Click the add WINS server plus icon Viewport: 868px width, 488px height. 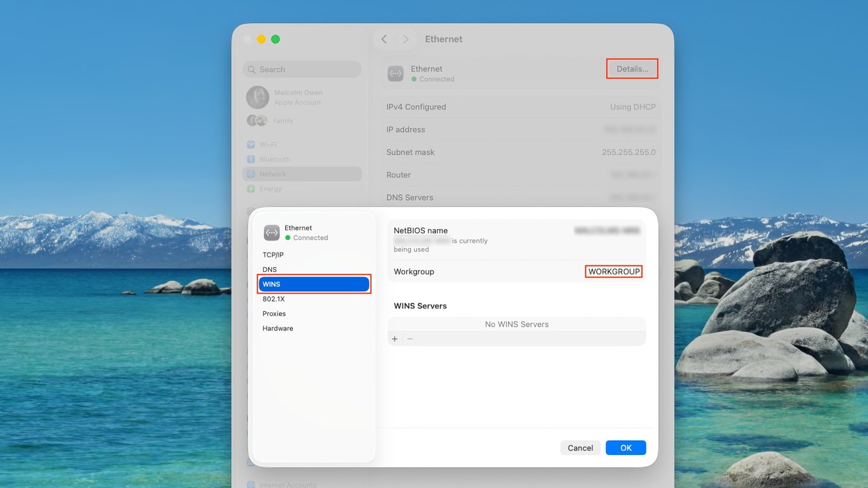click(395, 339)
